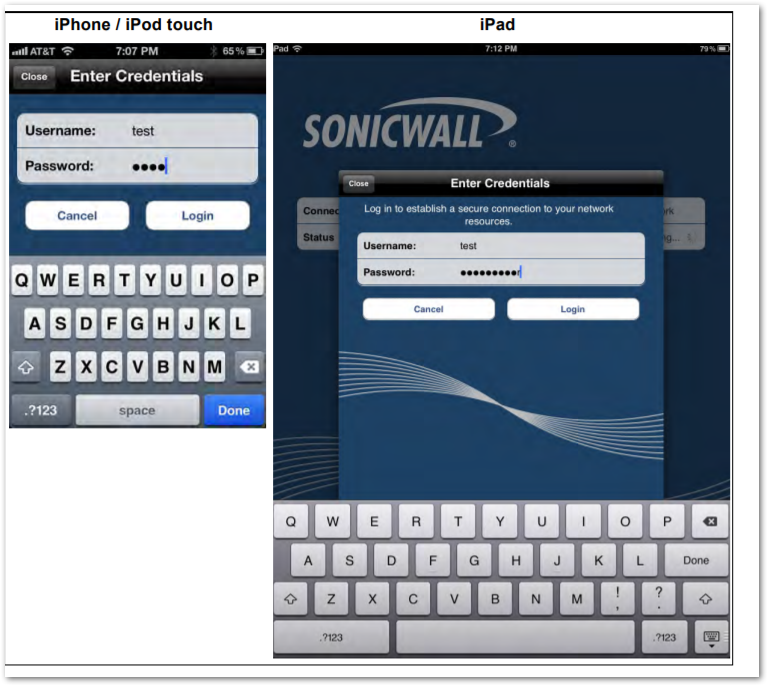Close the iPad Enter Credentials dialog

tap(359, 184)
